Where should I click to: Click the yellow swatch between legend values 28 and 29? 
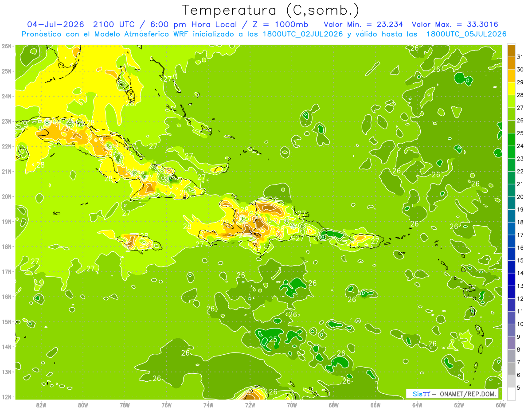pyautogui.click(x=511, y=88)
